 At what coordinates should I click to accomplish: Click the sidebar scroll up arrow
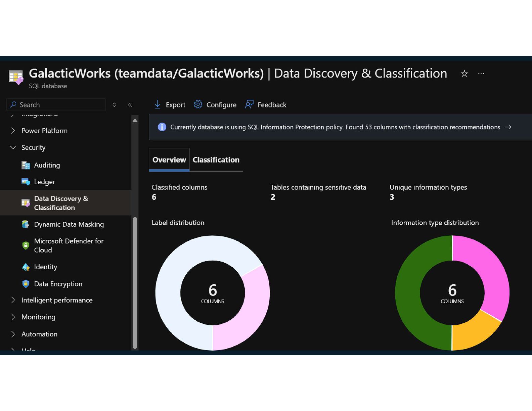(x=135, y=120)
